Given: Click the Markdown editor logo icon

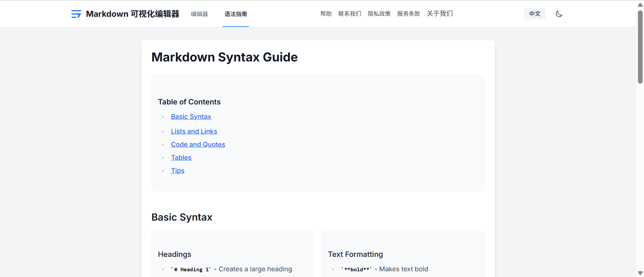Looking at the screenshot, I should pyautogui.click(x=76, y=14).
